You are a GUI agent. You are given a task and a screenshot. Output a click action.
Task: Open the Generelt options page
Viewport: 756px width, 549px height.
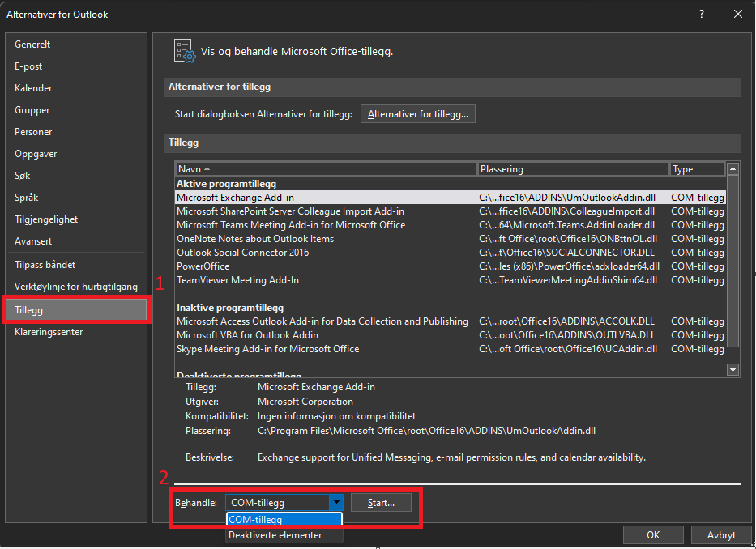point(76,45)
